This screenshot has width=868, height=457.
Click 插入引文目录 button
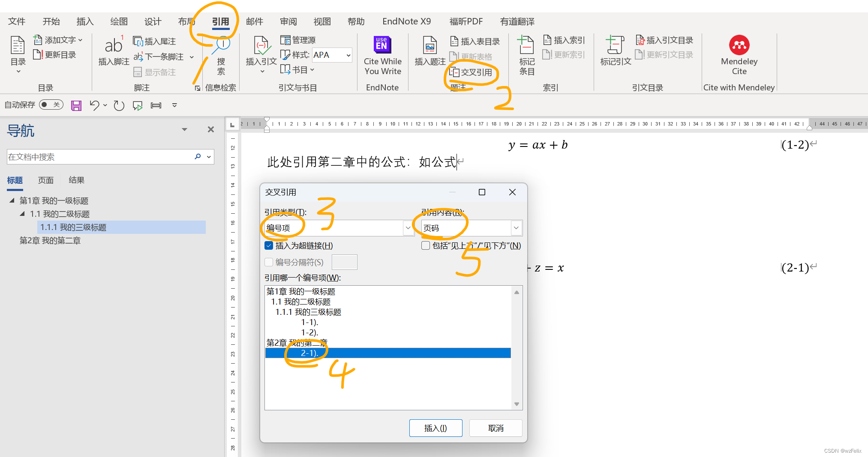coord(664,40)
